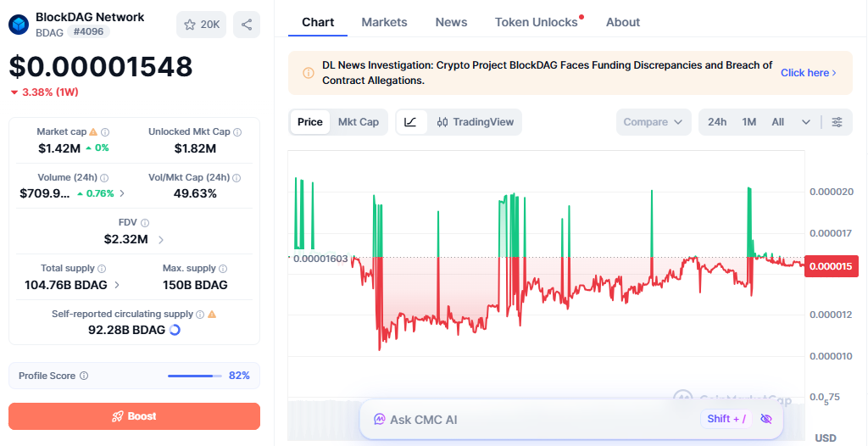This screenshot has width=868, height=446.
Task: Click the Profile Score progress bar
Action: (194, 376)
